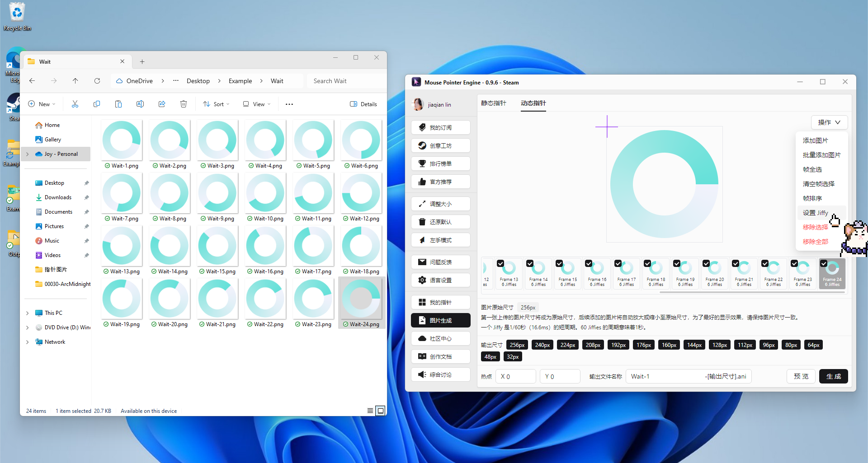Click the 预览 preview button
868x463 pixels.
[801, 376]
